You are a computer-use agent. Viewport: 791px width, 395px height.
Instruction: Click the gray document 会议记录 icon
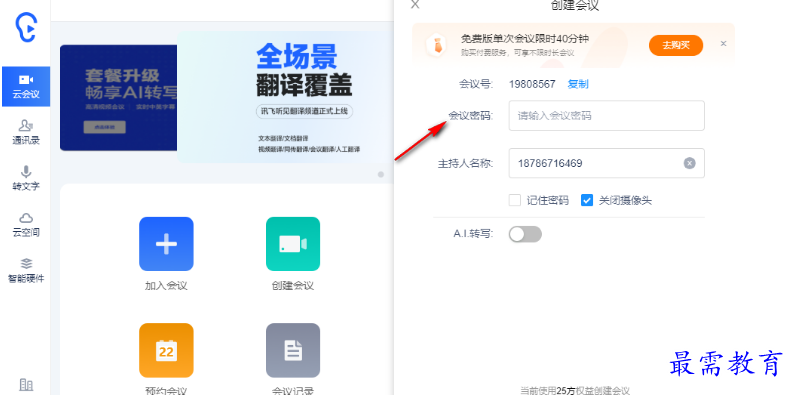(x=293, y=350)
